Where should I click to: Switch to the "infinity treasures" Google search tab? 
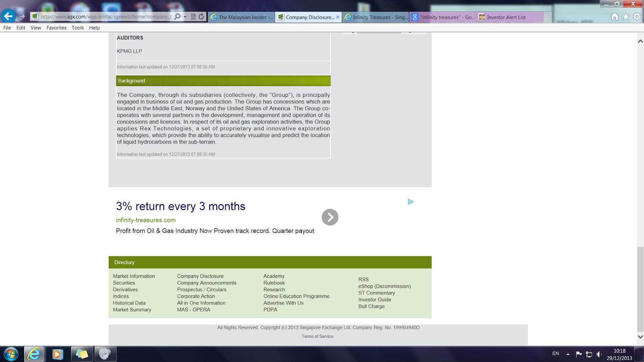point(443,17)
